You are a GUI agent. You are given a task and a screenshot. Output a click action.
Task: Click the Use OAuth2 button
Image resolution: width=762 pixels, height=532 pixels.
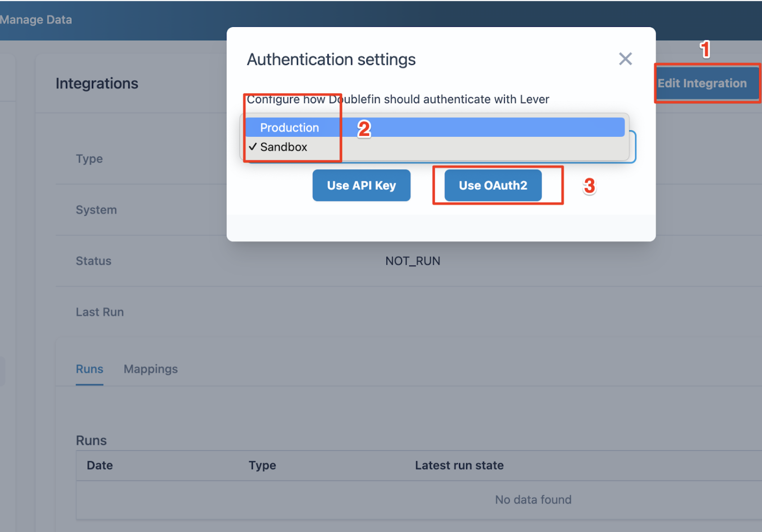[492, 185]
